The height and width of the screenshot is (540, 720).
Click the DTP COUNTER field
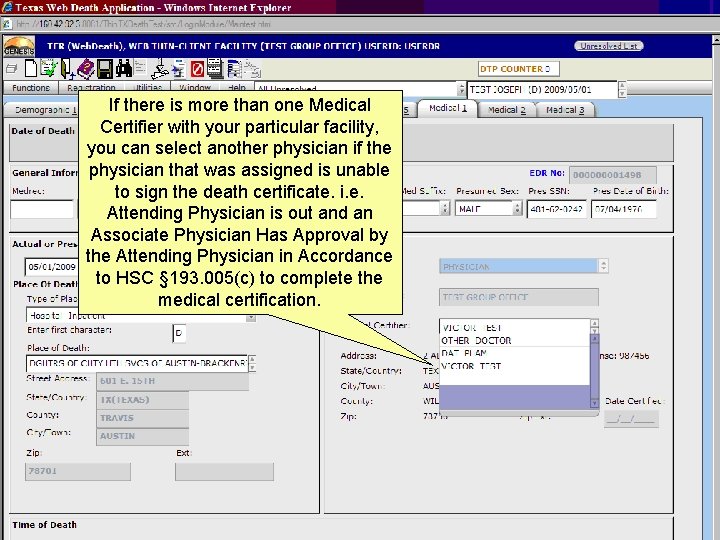[518, 69]
